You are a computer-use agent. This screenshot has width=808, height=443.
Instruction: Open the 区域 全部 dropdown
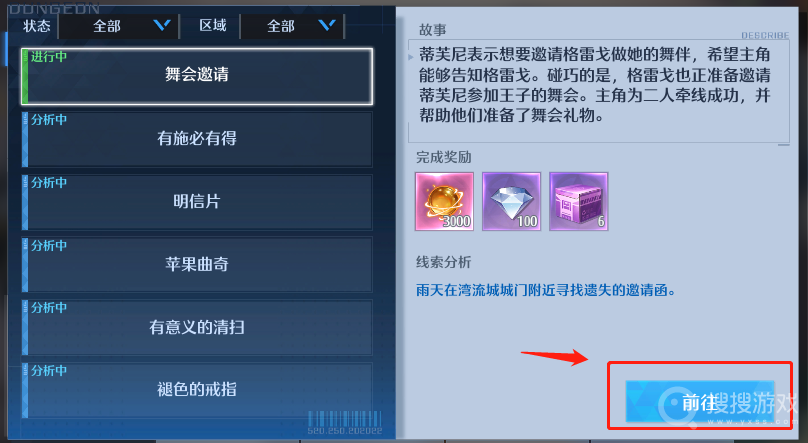[x=292, y=26]
